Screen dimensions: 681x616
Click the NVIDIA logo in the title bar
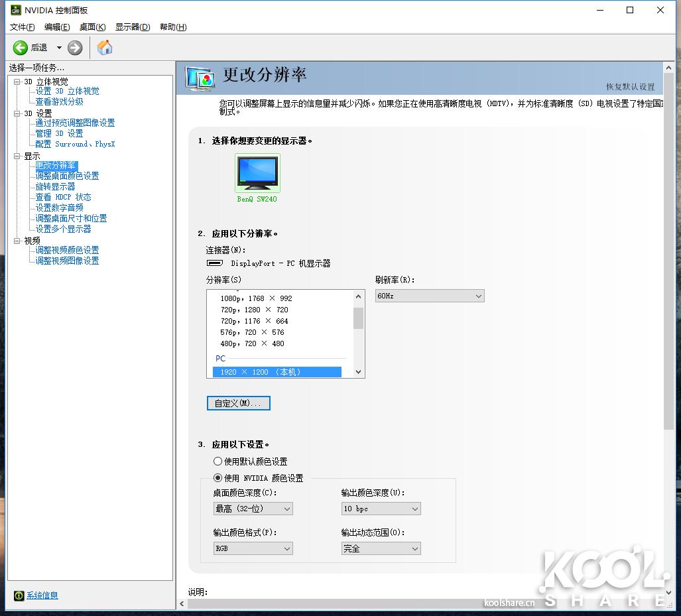click(15, 10)
